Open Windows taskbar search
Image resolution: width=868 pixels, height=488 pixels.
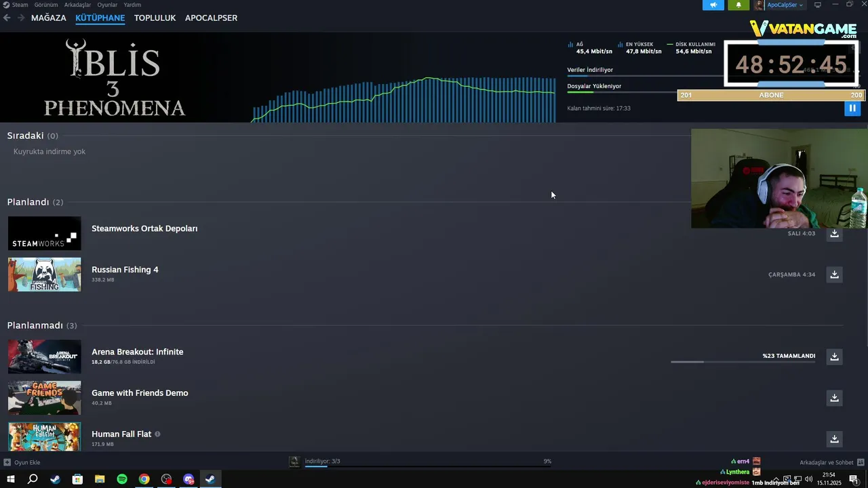pyautogui.click(x=33, y=479)
